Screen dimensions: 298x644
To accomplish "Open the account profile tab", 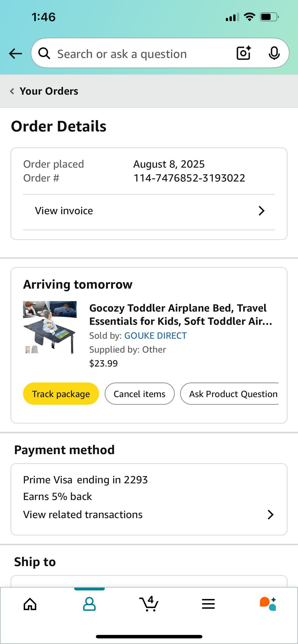I will [x=89, y=604].
